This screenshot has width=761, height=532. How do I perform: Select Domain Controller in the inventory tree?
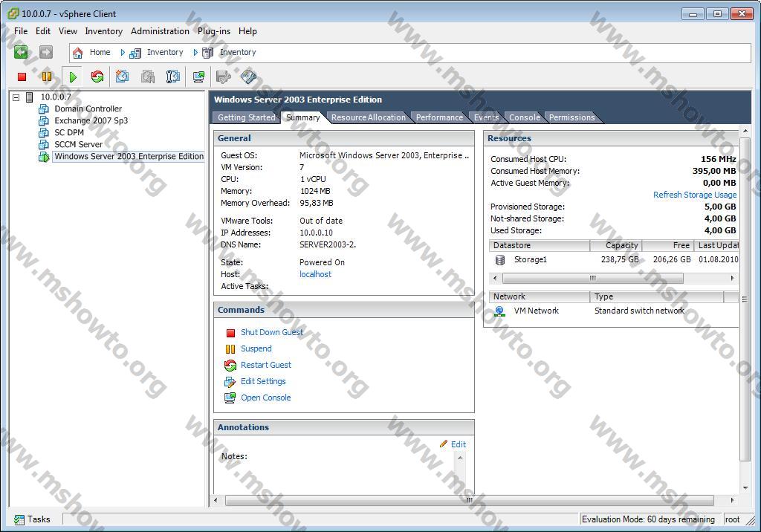(88, 108)
